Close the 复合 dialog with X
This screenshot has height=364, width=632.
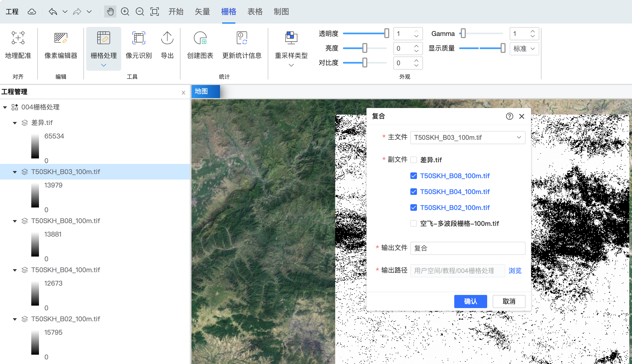pyautogui.click(x=522, y=116)
